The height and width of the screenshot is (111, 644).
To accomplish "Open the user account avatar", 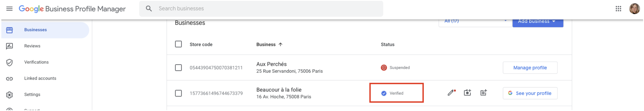I will [x=634, y=9].
